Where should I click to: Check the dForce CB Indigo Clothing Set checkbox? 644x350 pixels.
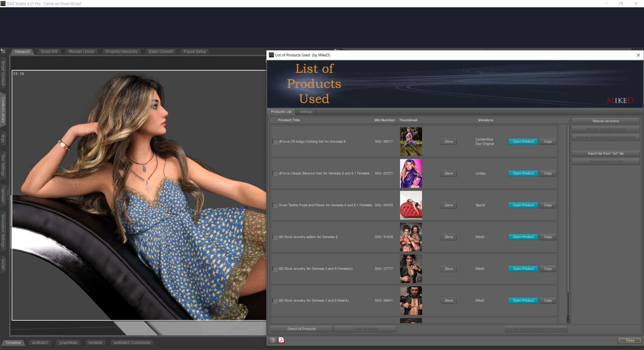[275, 142]
